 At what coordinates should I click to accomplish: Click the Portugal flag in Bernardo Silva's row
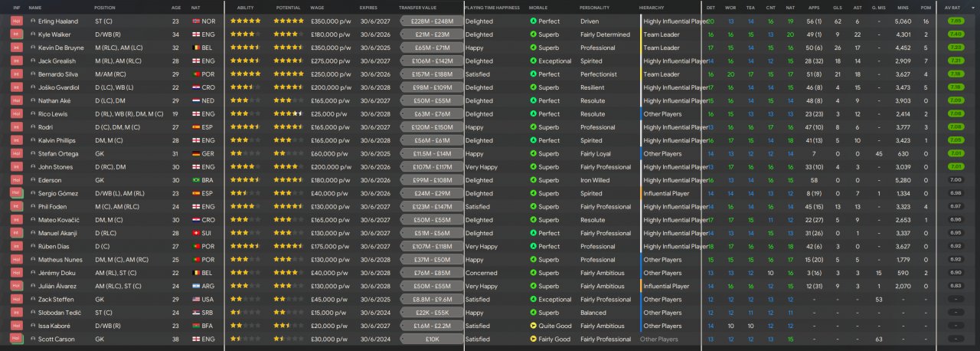tap(196, 74)
